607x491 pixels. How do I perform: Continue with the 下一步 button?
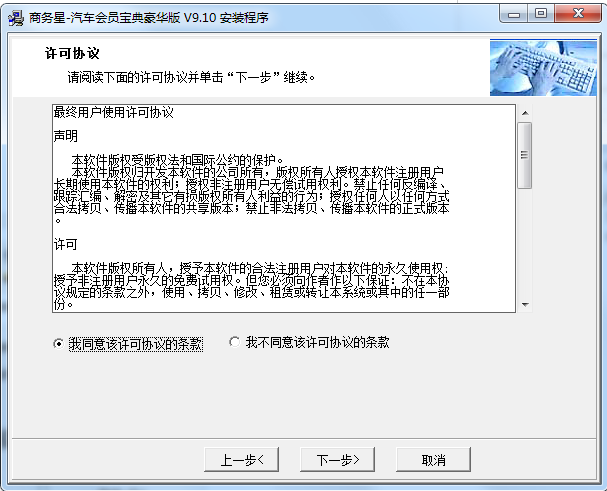(x=338, y=460)
